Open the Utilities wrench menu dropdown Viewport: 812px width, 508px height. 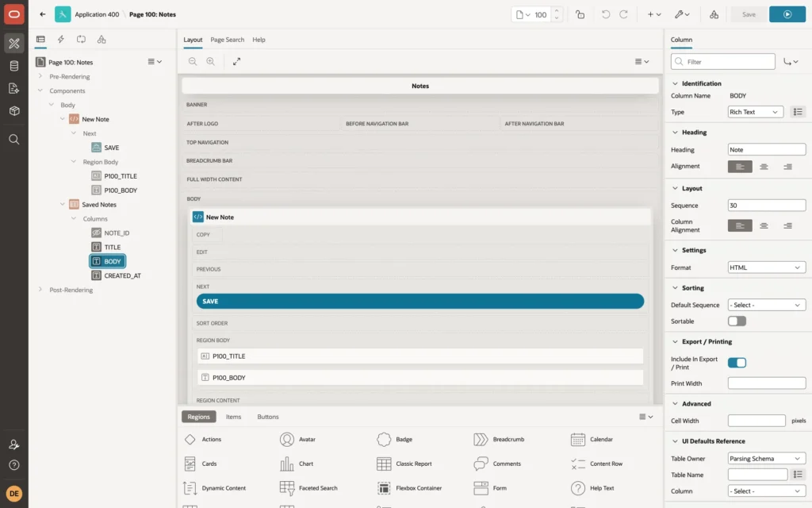pyautogui.click(x=682, y=14)
